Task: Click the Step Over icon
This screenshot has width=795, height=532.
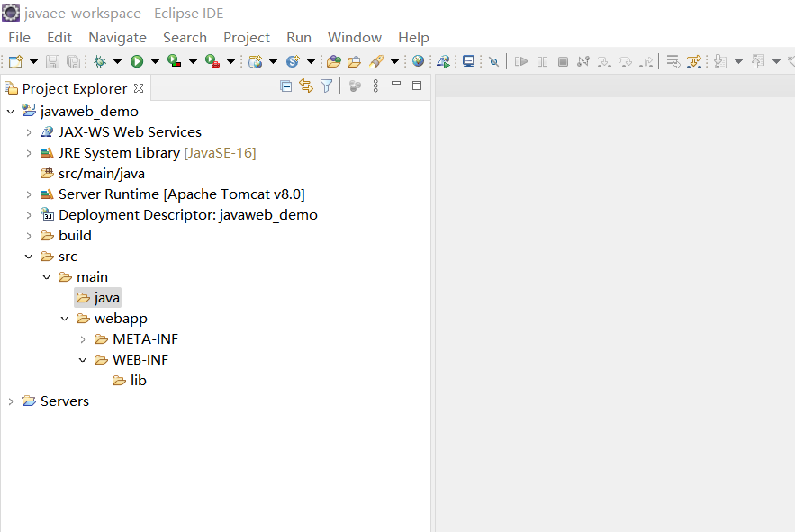Action: pos(625,62)
